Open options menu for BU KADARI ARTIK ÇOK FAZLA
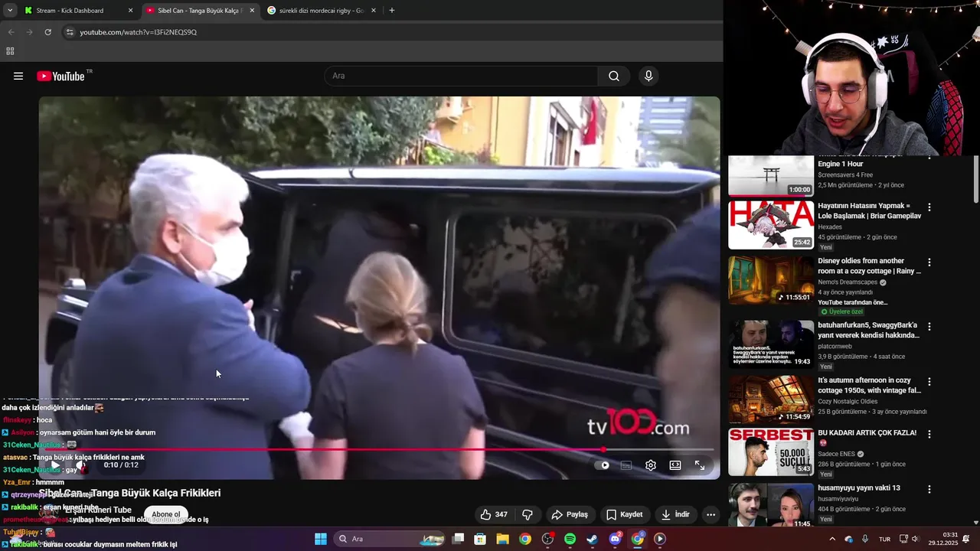This screenshot has width=980, height=551. [929, 434]
